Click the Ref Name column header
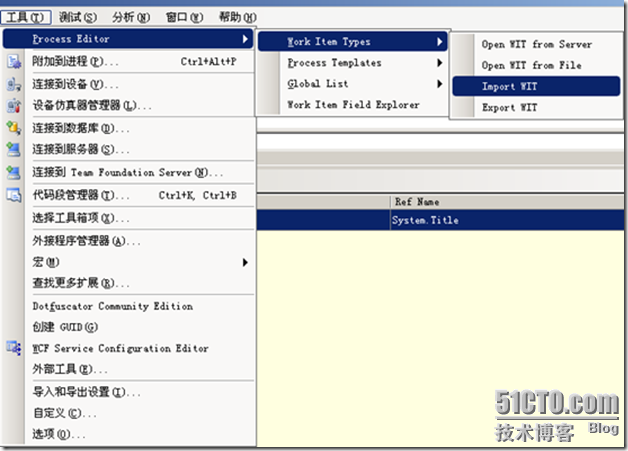The image size is (628, 451). [507, 201]
